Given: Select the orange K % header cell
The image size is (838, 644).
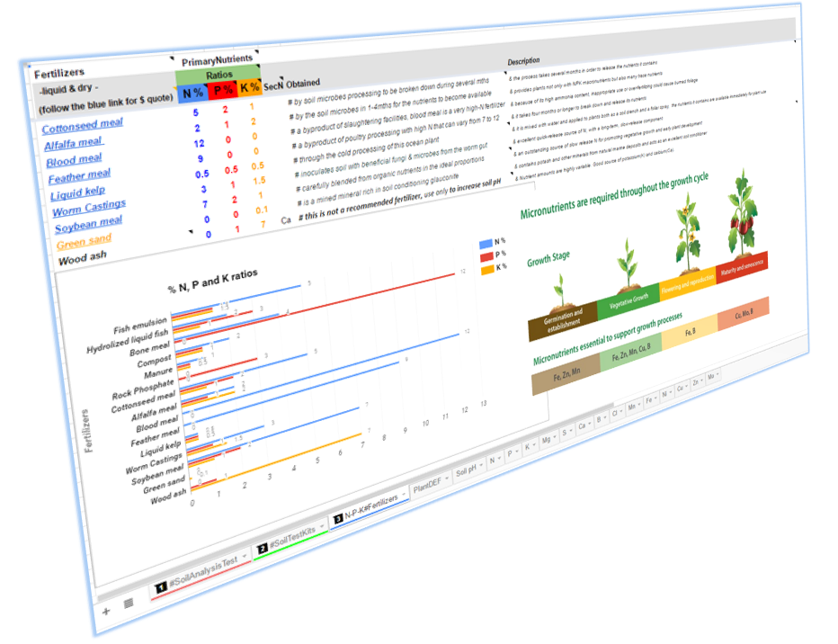Looking at the screenshot, I should pyautogui.click(x=249, y=86).
